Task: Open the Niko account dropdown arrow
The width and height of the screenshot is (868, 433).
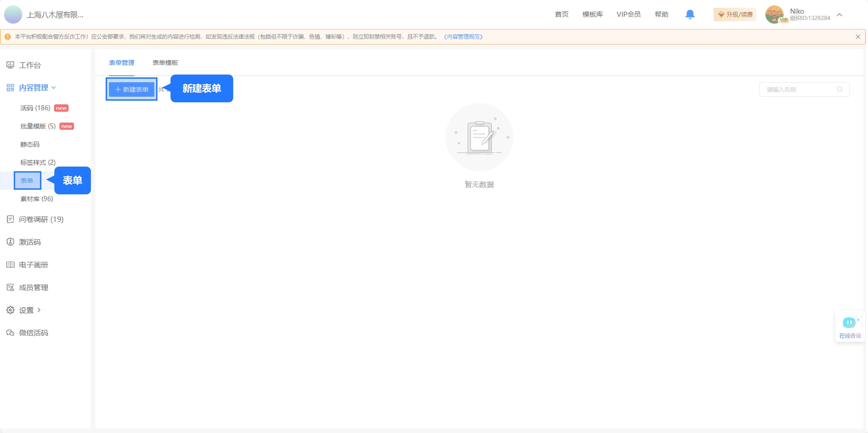Action: pyautogui.click(x=839, y=15)
